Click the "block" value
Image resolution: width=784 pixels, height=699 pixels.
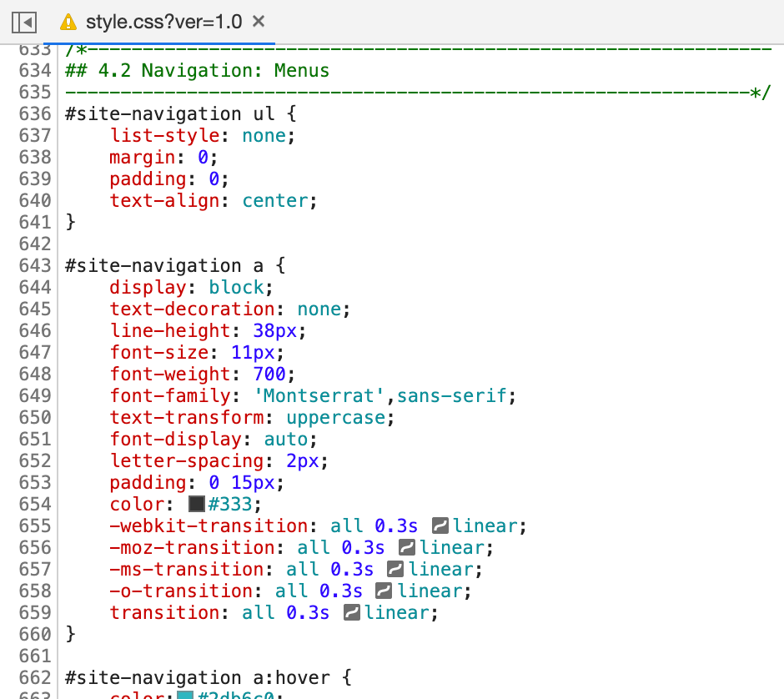pos(237,288)
